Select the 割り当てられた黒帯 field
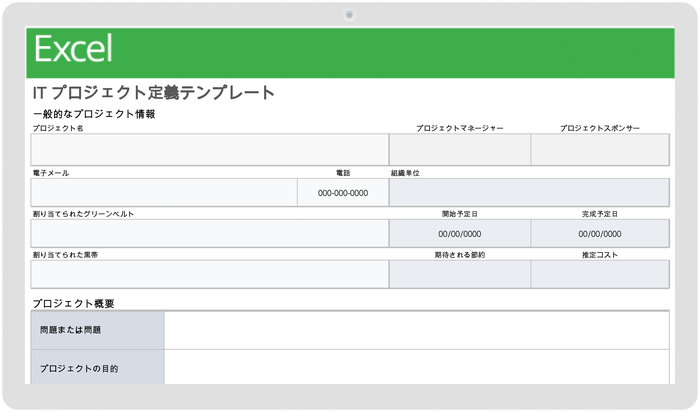The image size is (700, 412). tap(209, 275)
